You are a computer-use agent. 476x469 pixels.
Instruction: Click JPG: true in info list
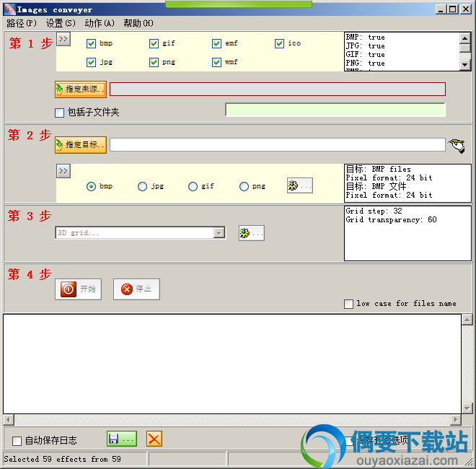click(365, 46)
